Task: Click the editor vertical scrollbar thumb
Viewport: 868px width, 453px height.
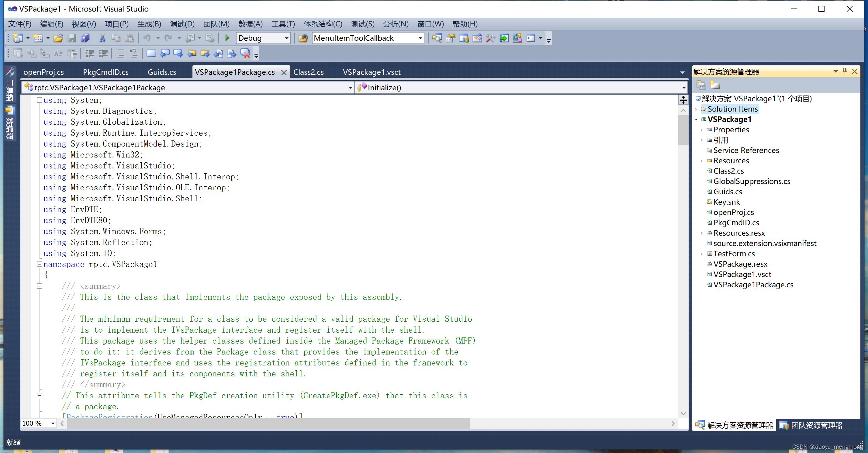Action: pos(683,130)
